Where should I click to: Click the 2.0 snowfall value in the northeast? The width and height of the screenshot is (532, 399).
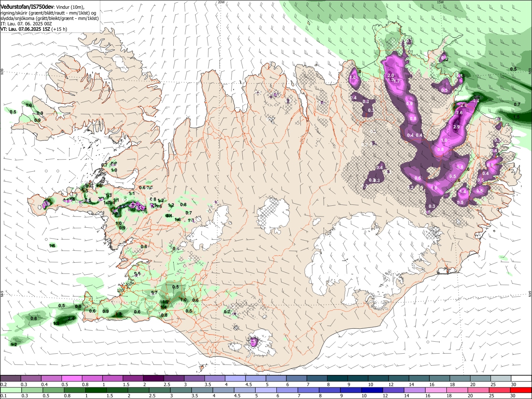(x=391, y=75)
